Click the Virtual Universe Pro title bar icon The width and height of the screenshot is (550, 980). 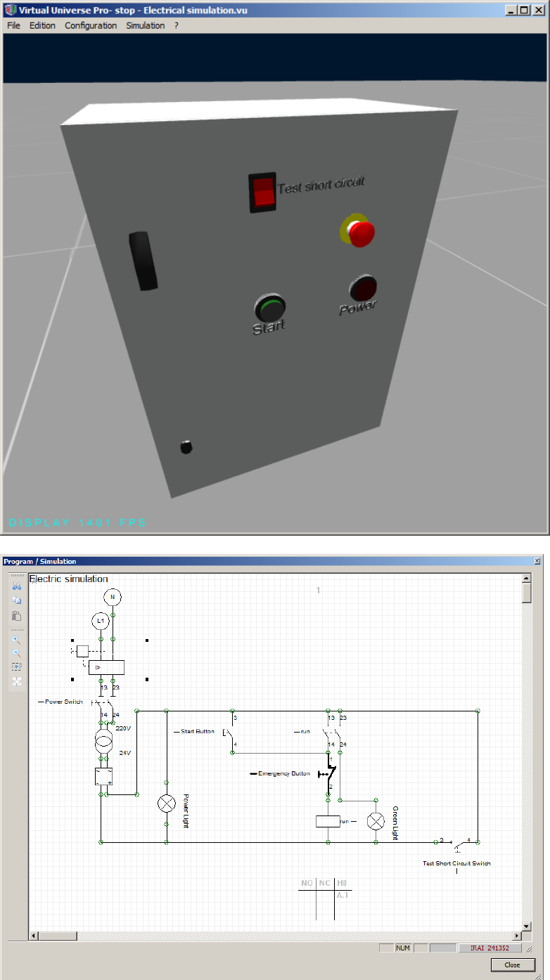click(x=11, y=11)
